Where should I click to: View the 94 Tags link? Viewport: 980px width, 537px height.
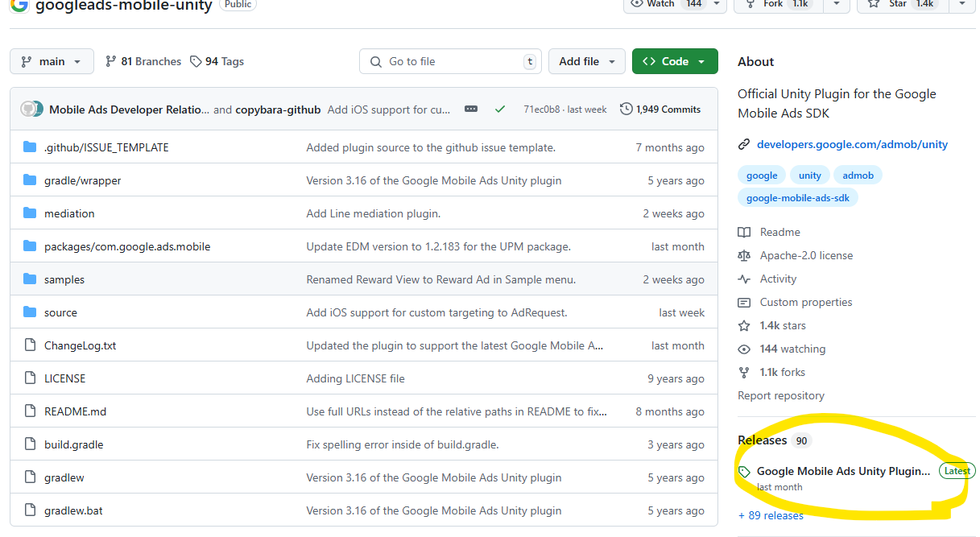(x=217, y=61)
